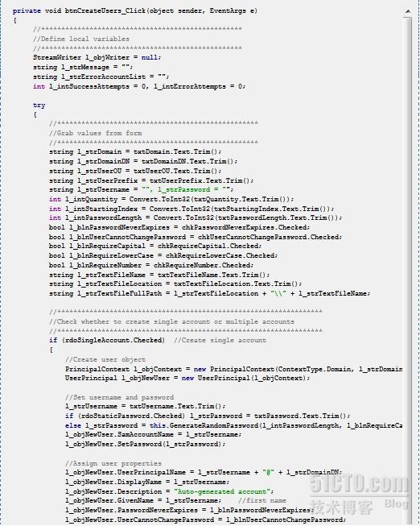Click the 'if (rdoStaticPassword.Checked)' line
This screenshot has width=420, height=526.
pos(208,416)
